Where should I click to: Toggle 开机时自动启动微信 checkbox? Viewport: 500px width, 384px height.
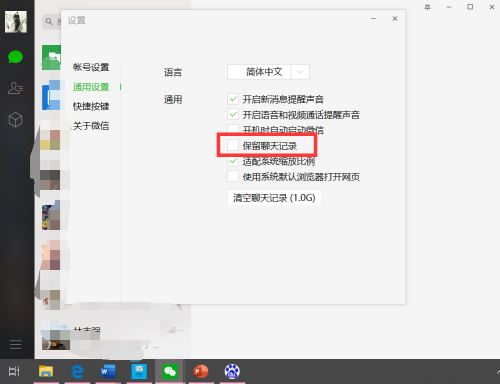click(233, 129)
